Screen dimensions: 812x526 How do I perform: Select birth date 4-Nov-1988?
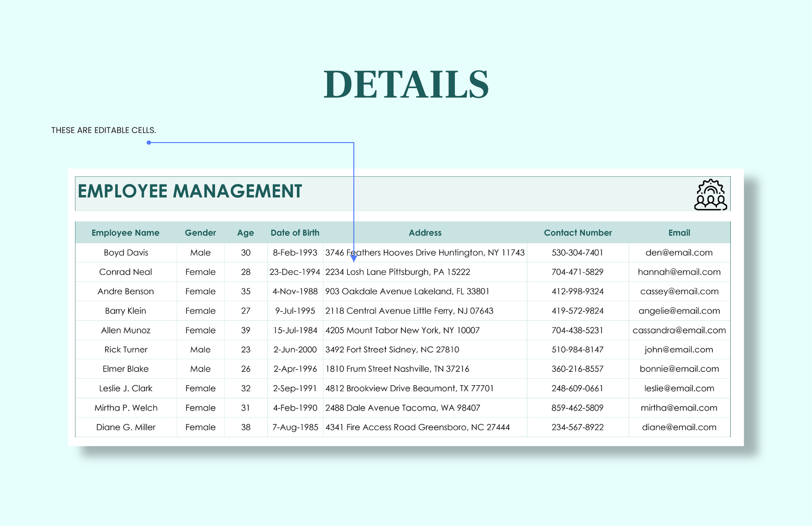coord(295,292)
